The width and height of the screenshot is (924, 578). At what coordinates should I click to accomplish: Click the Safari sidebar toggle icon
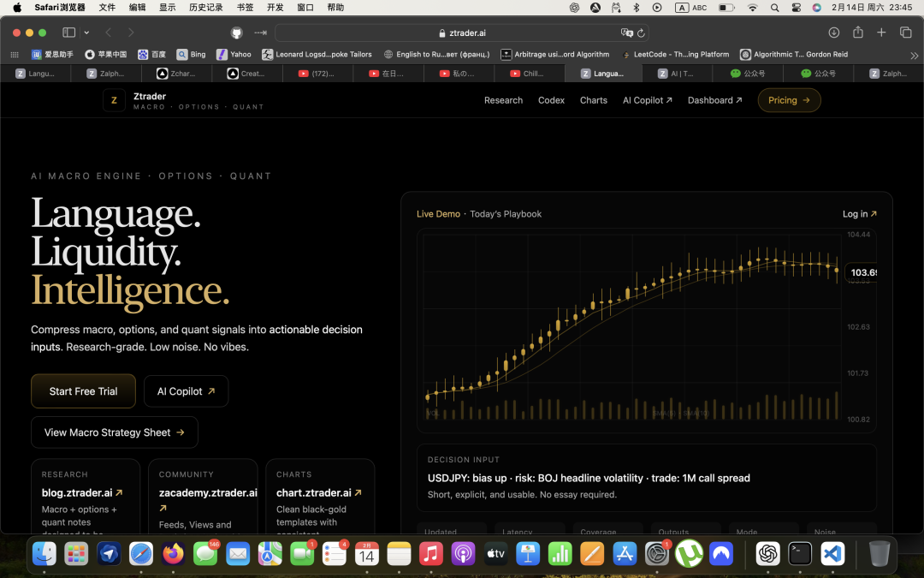tap(68, 33)
